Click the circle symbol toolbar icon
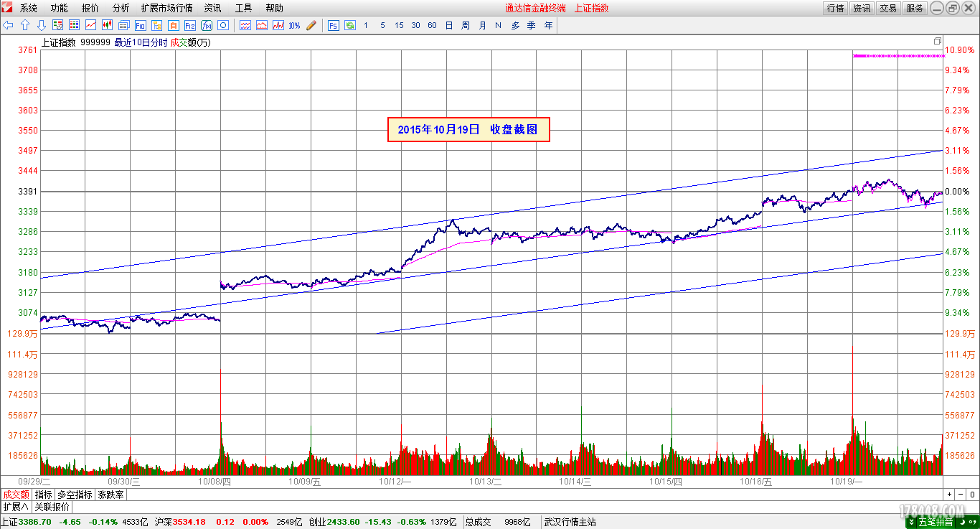Viewport: 980px width, 529px height. click(x=223, y=25)
